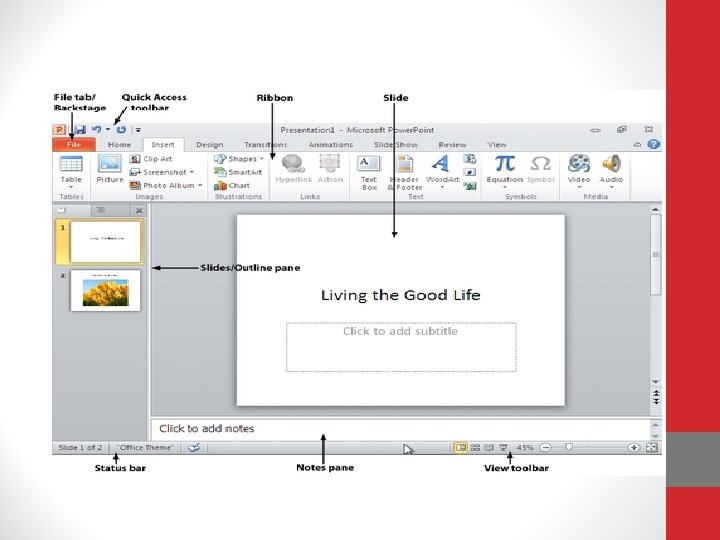720x540 pixels.
Task: Start Slide Show from view toolbar
Action: [504, 447]
